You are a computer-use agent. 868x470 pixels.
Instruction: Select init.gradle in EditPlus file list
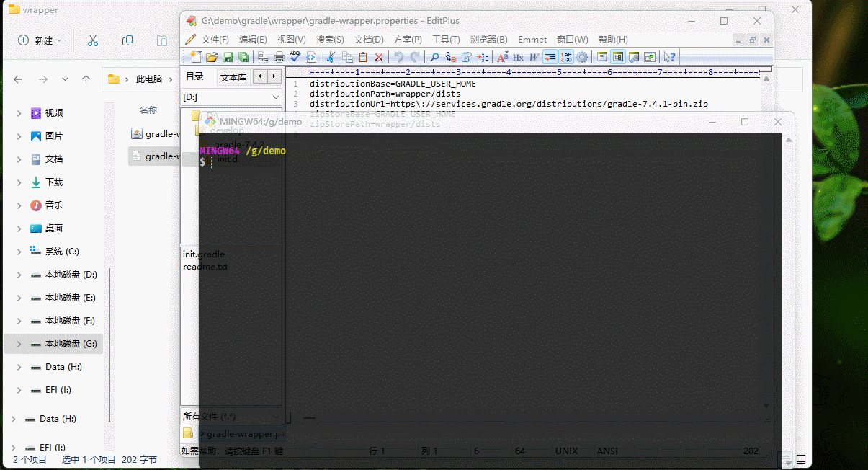coord(204,254)
